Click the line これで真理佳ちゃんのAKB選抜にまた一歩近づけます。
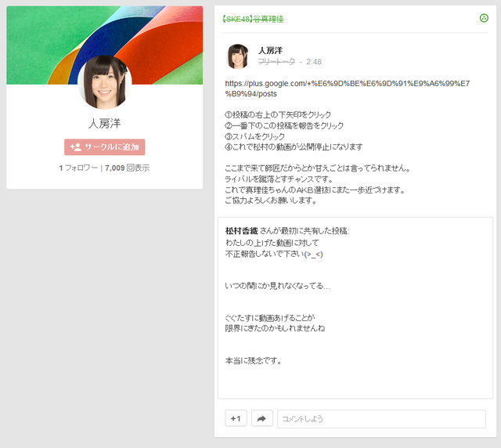501x448 pixels. (315, 190)
